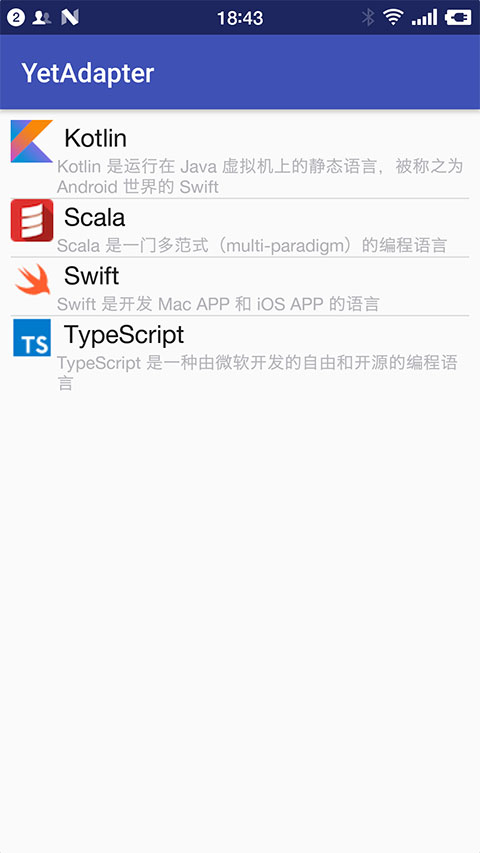
Task: Open the Swift Mac APP description text
Action: click(218, 304)
